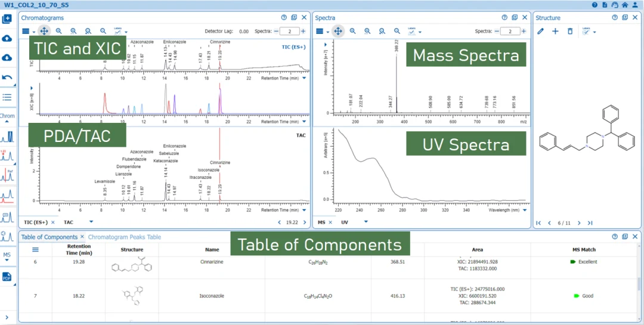Select the pan tool in Chromatograms toolbar

point(44,31)
